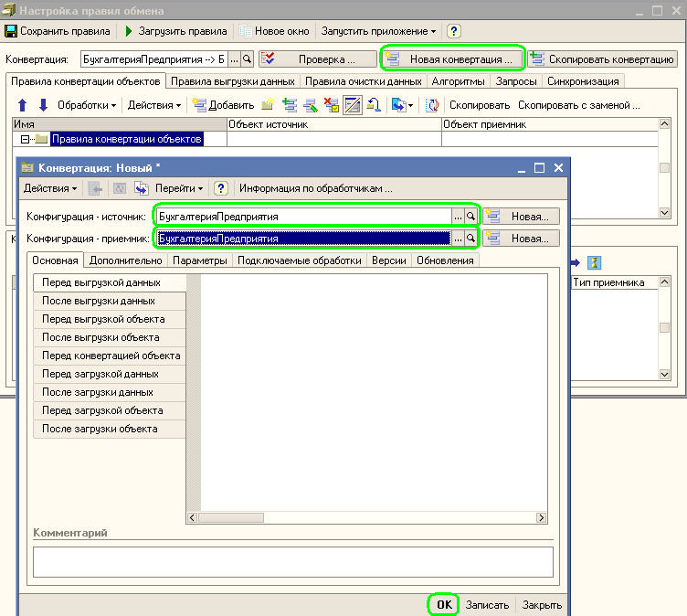687x616 pixels.
Task: Open the Алгоритмы tab
Action: pos(458,81)
